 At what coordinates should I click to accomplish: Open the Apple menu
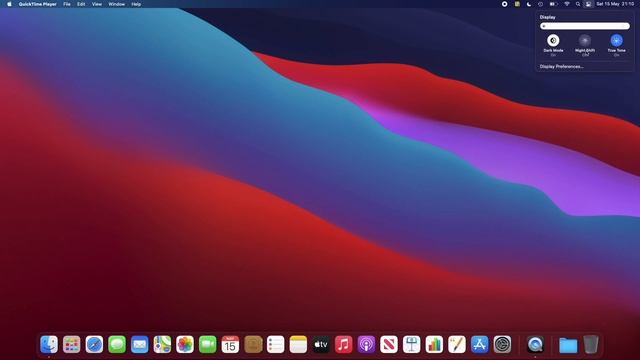click(x=9, y=4)
